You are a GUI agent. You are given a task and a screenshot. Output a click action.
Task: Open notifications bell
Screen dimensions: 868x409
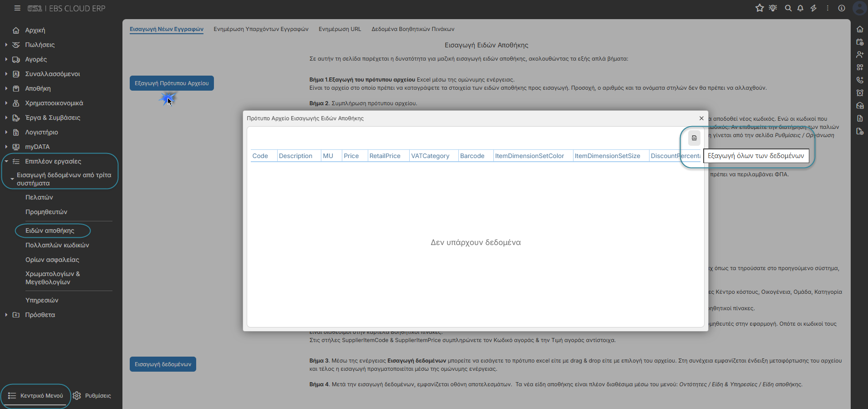click(800, 8)
